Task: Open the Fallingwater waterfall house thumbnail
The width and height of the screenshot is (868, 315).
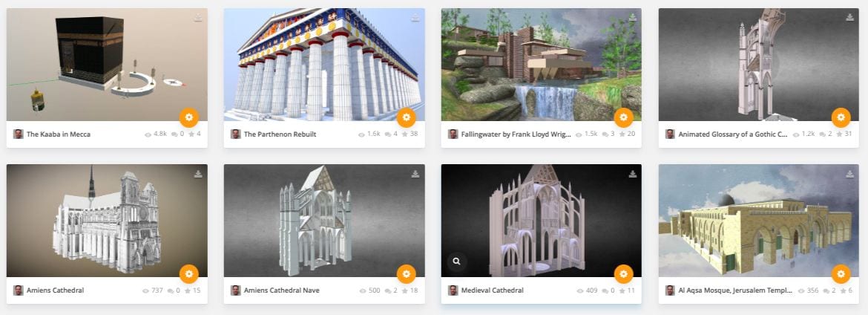Action: (542, 65)
